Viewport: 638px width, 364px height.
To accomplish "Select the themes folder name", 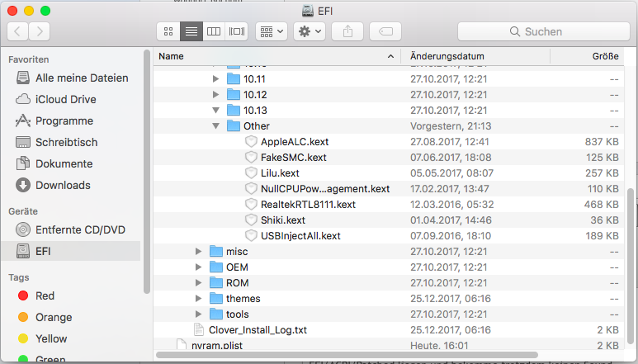I will point(243,299).
